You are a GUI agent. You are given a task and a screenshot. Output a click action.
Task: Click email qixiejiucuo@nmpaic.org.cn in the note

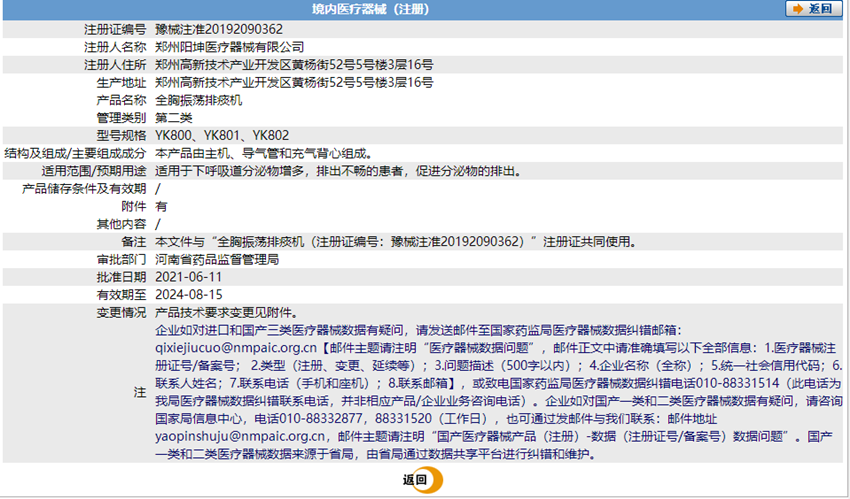point(236,348)
